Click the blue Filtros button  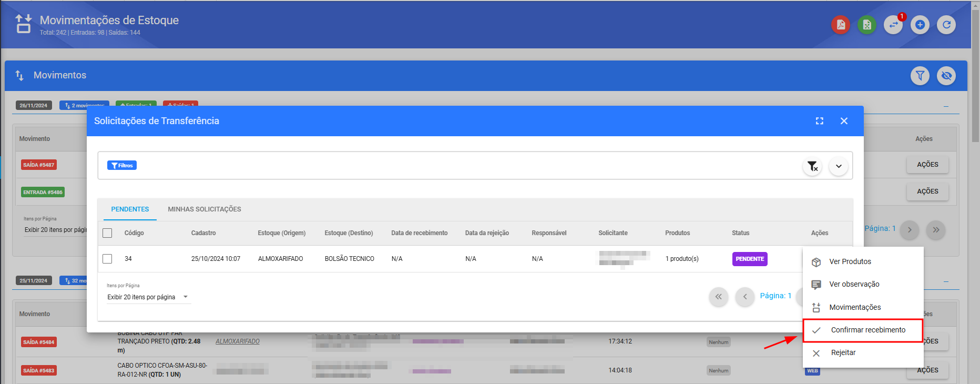tap(122, 166)
